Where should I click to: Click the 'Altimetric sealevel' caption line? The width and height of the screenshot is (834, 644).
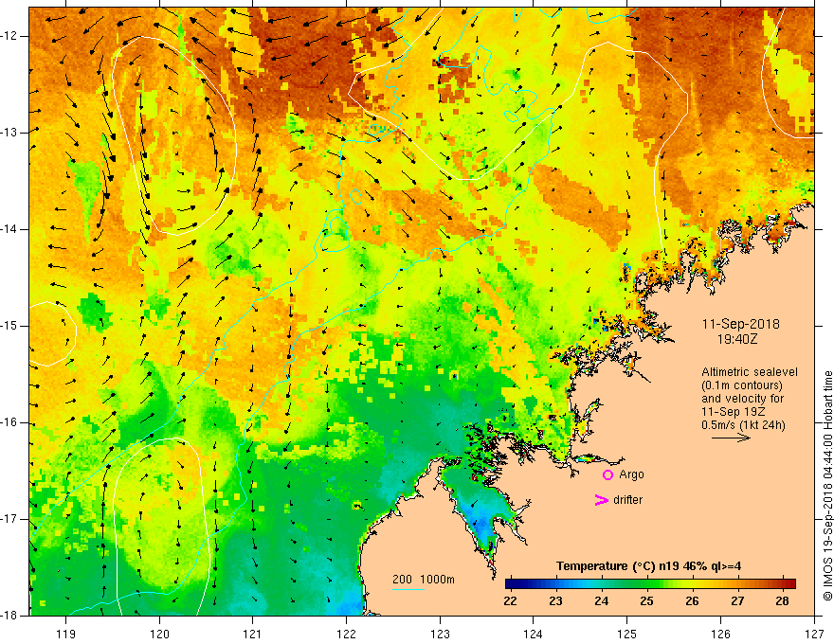pyautogui.click(x=750, y=372)
